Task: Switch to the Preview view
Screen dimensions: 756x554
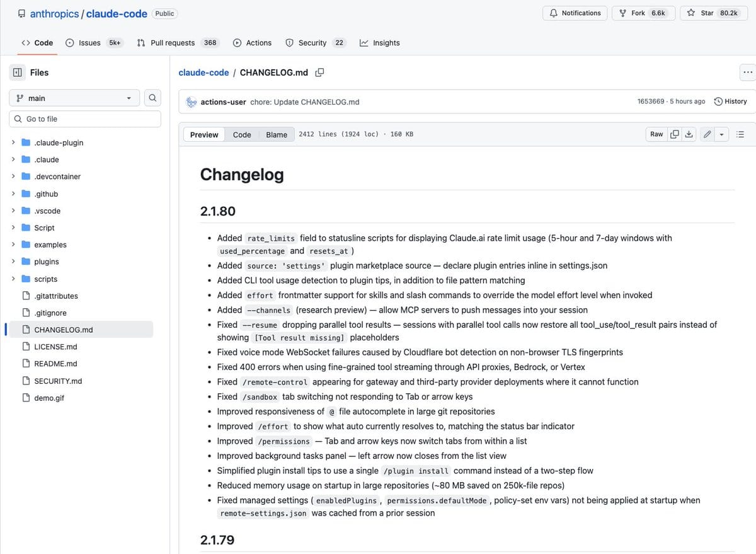Action: [204, 134]
